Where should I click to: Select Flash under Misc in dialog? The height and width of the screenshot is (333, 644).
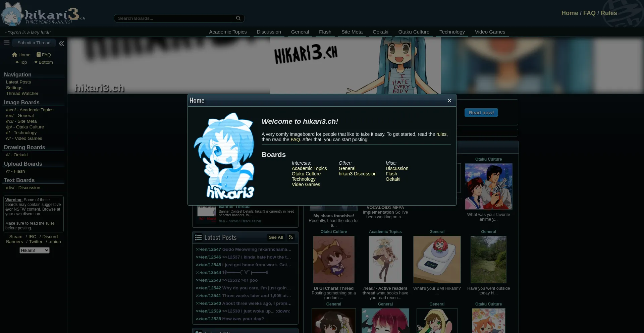(391, 174)
